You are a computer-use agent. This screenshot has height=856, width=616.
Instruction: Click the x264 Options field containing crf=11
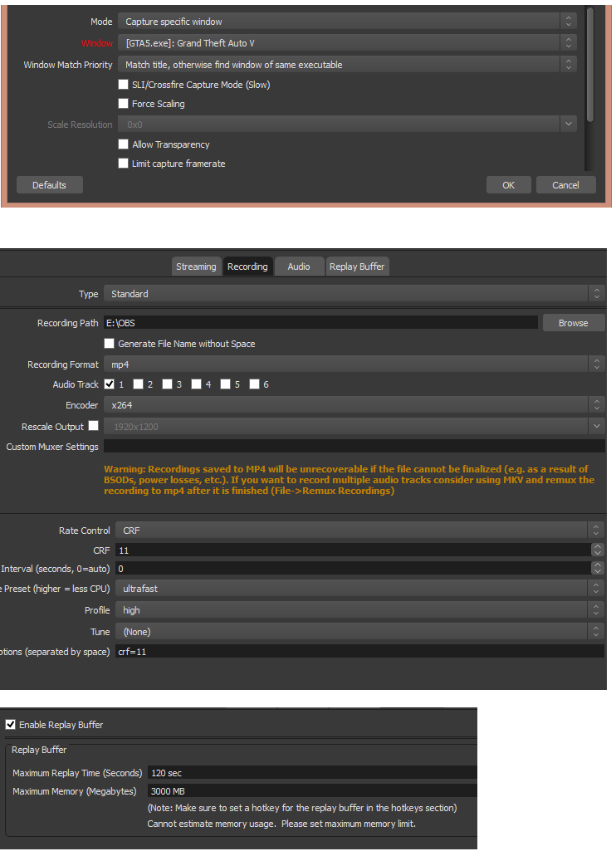pyautogui.click(x=359, y=651)
